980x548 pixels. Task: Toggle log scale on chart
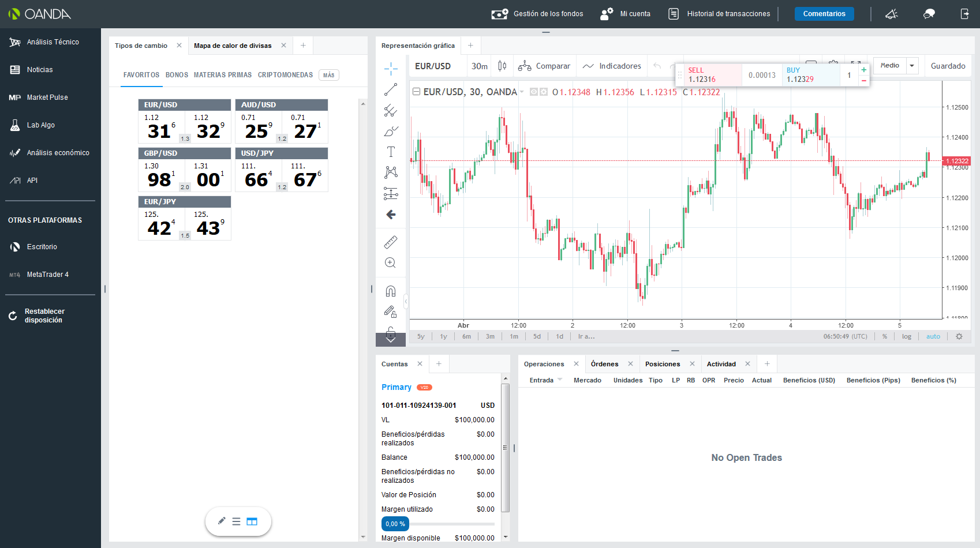(907, 336)
